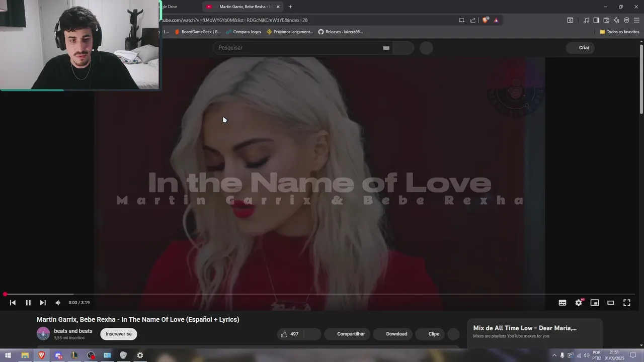
Task: Open a new browser tab
Action: pyautogui.click(x=290, y=7)
